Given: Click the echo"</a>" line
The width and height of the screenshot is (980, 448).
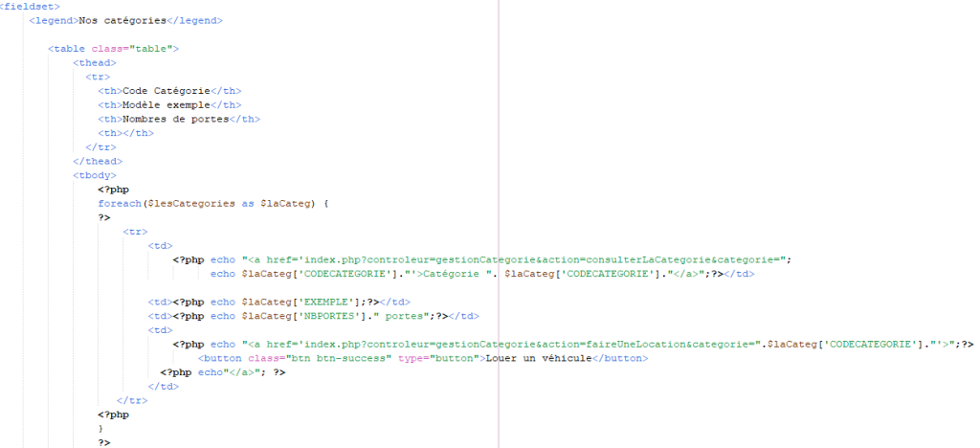Looking at the screenshot, I should click(x=222, y=373).
